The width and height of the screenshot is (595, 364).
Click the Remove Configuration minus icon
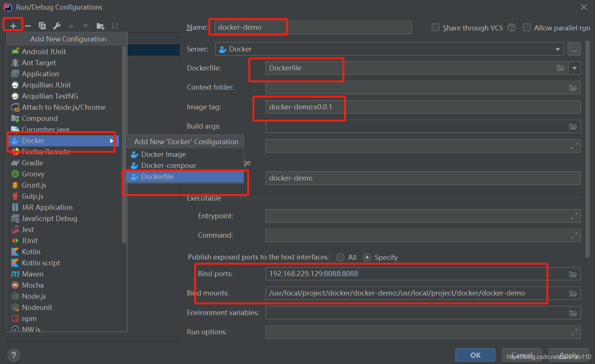(28, 26)
